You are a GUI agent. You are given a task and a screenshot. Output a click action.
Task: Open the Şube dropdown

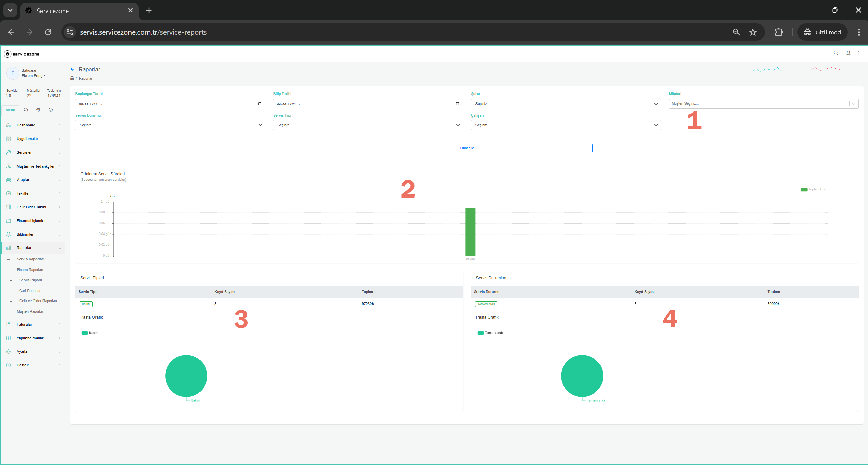coord(566,104)
